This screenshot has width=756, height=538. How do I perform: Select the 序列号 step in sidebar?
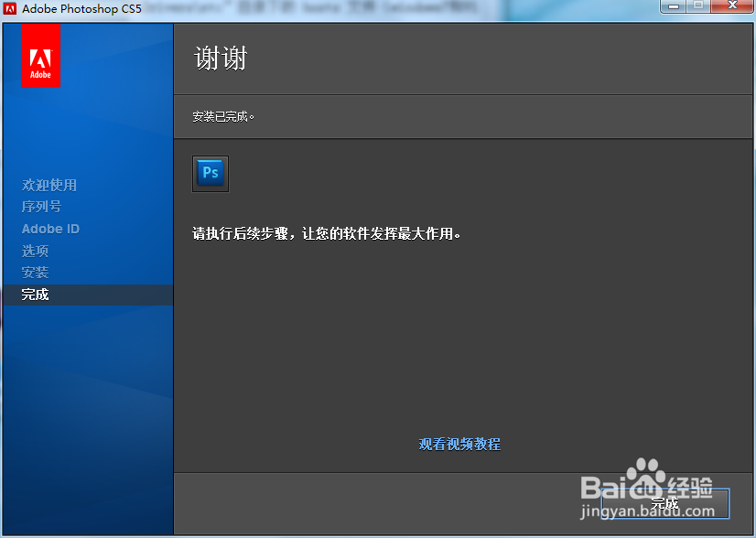[x=41, y=207]
